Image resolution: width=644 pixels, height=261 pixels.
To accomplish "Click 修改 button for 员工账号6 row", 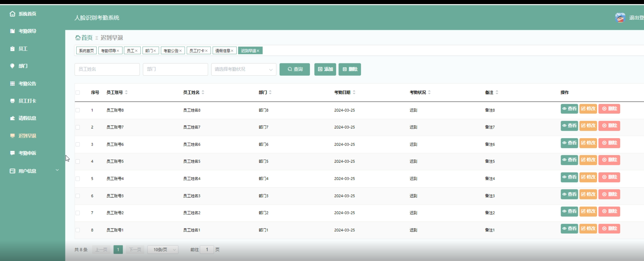I will click(588, 143).
